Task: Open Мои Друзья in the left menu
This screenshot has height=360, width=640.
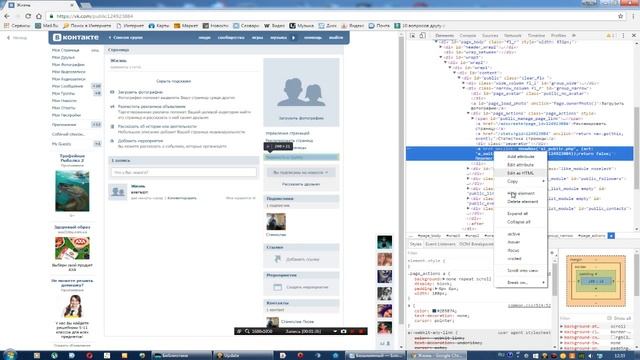Action: (x=63, y=57)
